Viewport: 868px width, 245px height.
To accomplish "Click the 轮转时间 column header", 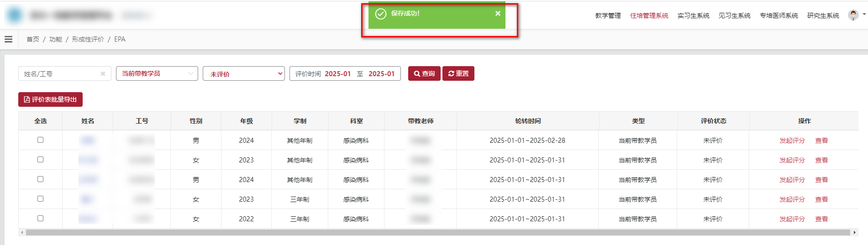I will coord(528,121).
